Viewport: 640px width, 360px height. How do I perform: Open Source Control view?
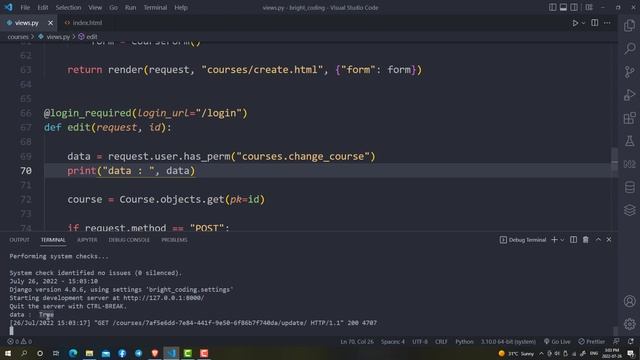pos(629,72)
